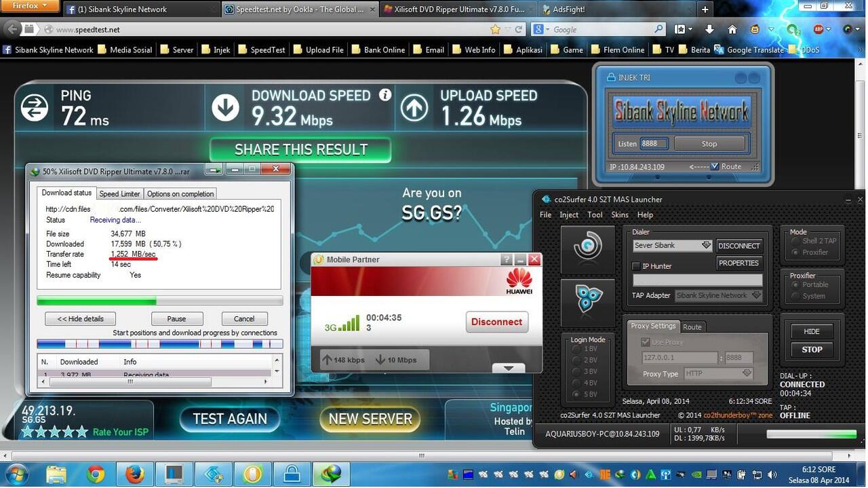The width and height of the screenshot is (868, 488).
Task: Click TEST AGAIN on Speedtest
Action: tap(230, 419)
